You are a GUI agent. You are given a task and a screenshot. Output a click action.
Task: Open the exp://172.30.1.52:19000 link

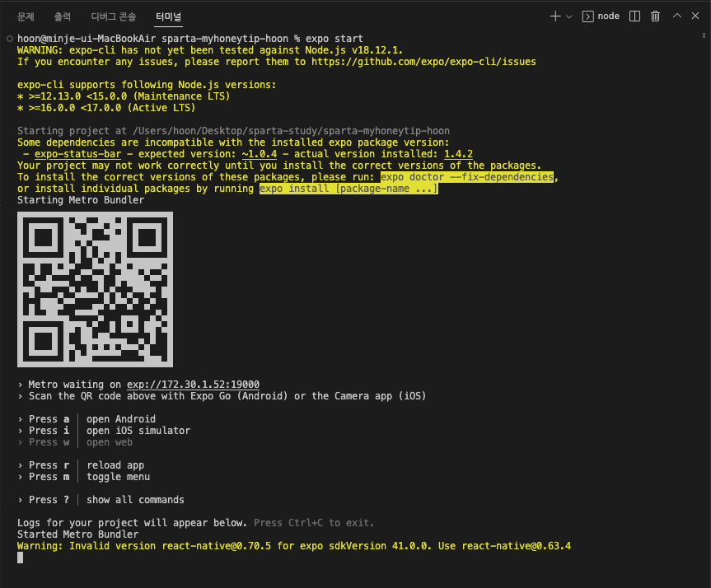coord(193,385)
